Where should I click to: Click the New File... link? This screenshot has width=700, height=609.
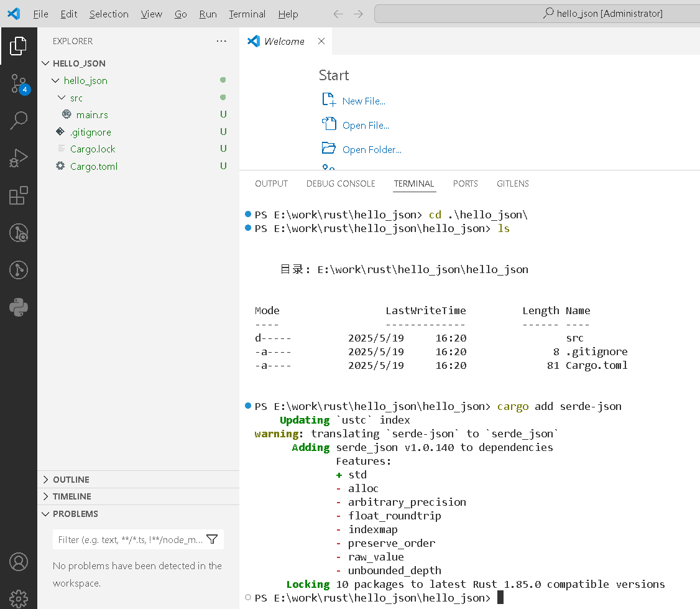point(363,101)
